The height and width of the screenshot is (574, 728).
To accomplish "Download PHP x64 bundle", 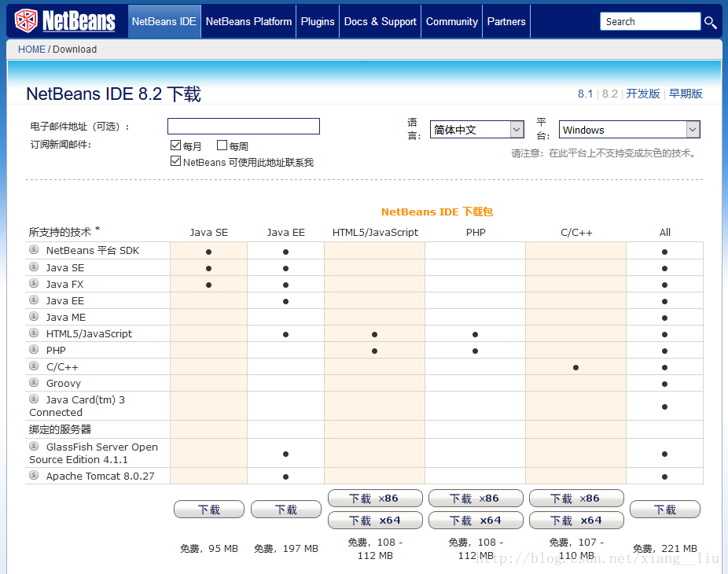I will tap(476, 520).
